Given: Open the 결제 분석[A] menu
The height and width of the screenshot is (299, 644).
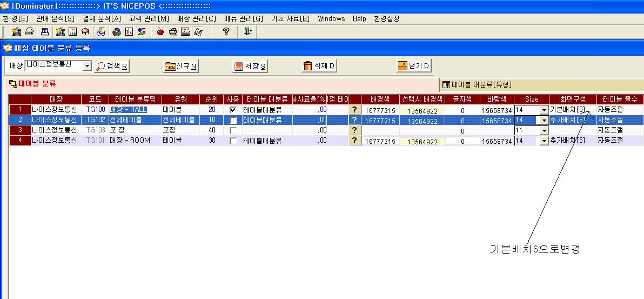Looking at the screenshot, I should click(102, 19).
